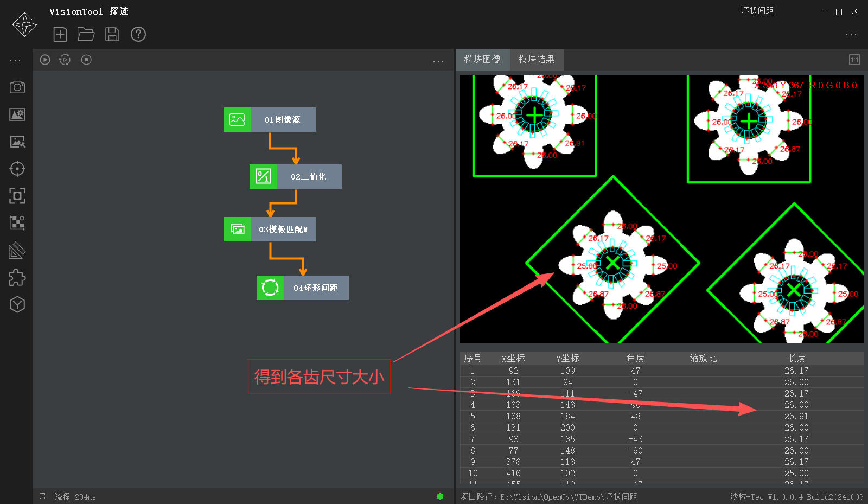Click the binarization node icon
The image size is (868, 504).
(263, 176)
